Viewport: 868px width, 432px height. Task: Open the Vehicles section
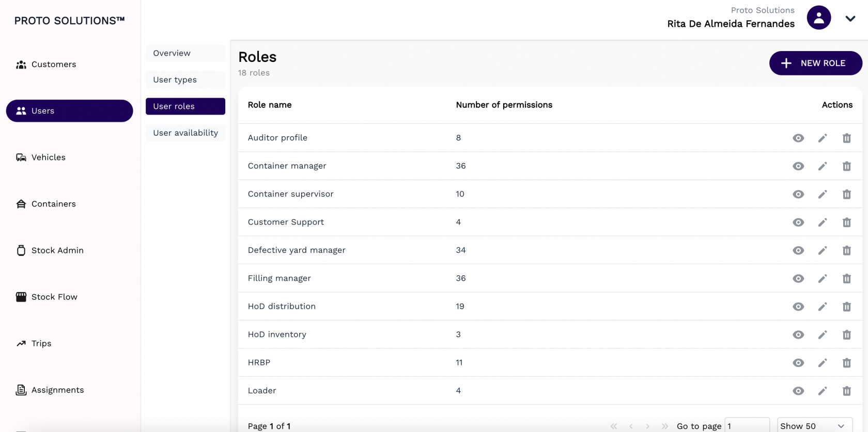pyautogui.click(x=69, y=157)
